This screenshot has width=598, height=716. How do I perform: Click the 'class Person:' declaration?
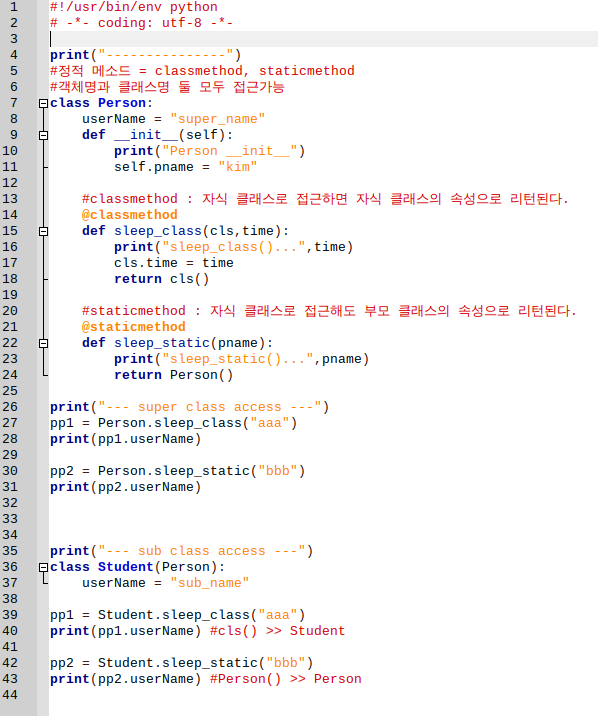(x=101, y=103)
